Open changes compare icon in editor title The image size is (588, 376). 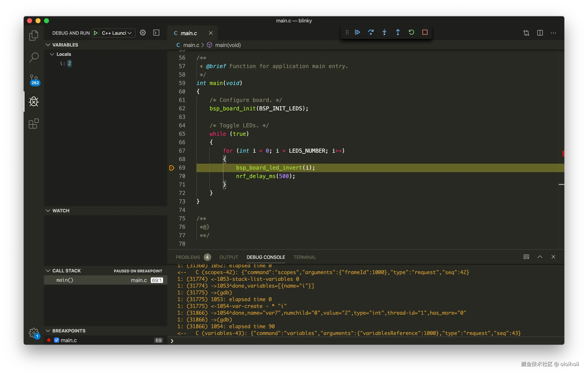point(526,33)
